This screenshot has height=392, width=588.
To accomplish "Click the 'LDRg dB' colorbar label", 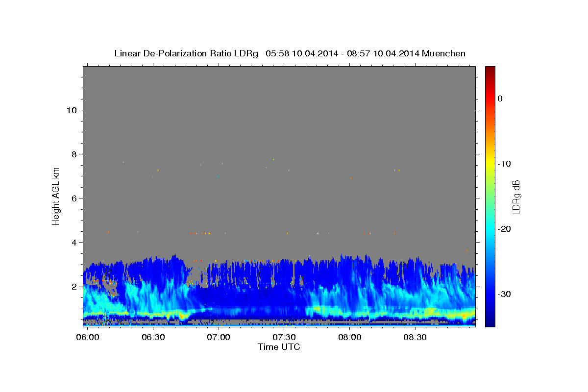I will tap(515, 197).
